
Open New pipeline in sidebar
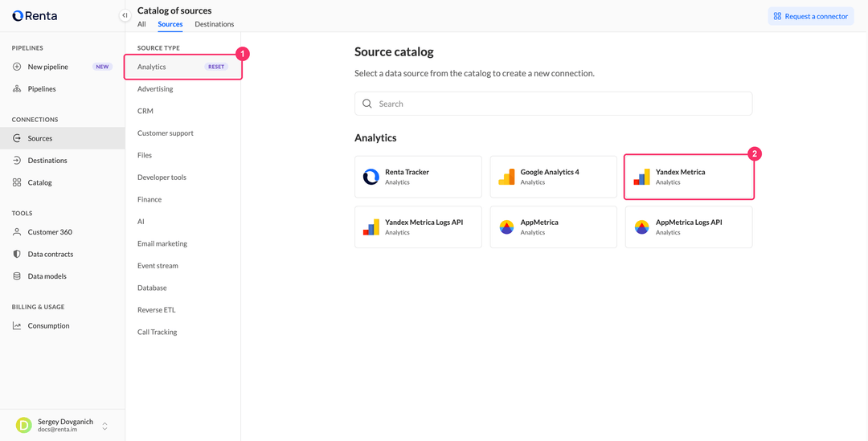click(63, 67)
